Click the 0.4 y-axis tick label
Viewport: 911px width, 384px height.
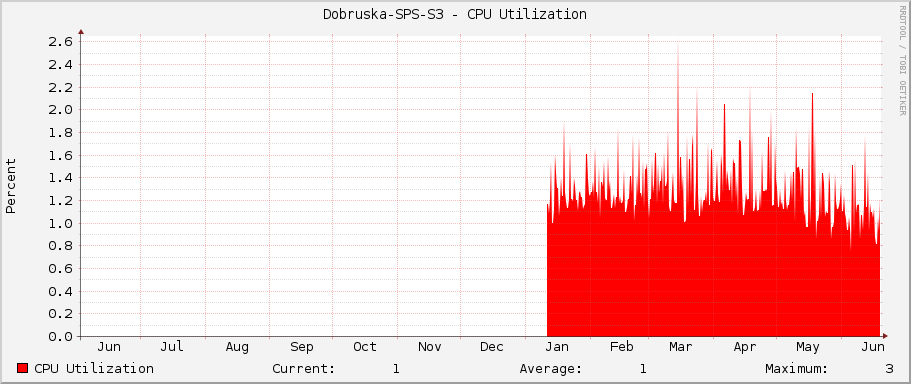(x=60, y=291)
